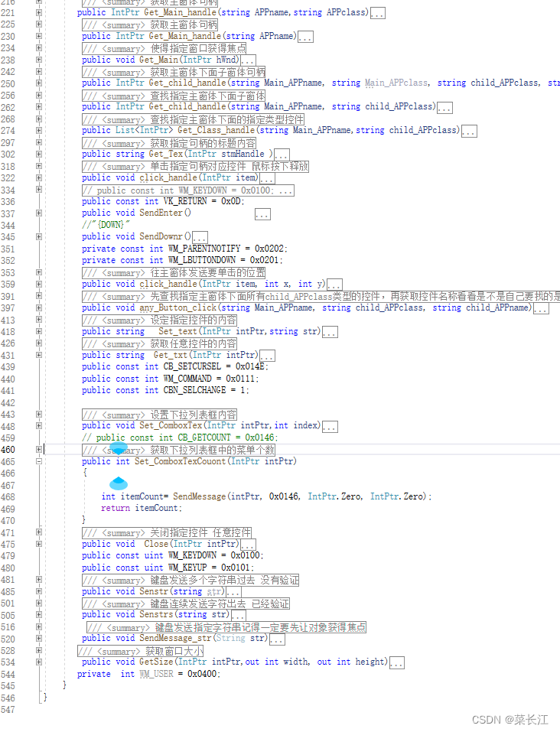This screenshot has height=732, width=560.
Task: Expand the fold marker at line 520
Action: point(39,639)
